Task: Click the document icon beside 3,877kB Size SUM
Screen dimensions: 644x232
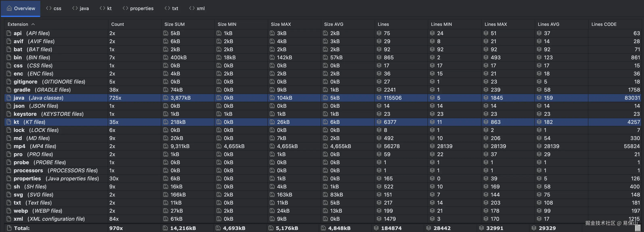Action: pos(166,98)
